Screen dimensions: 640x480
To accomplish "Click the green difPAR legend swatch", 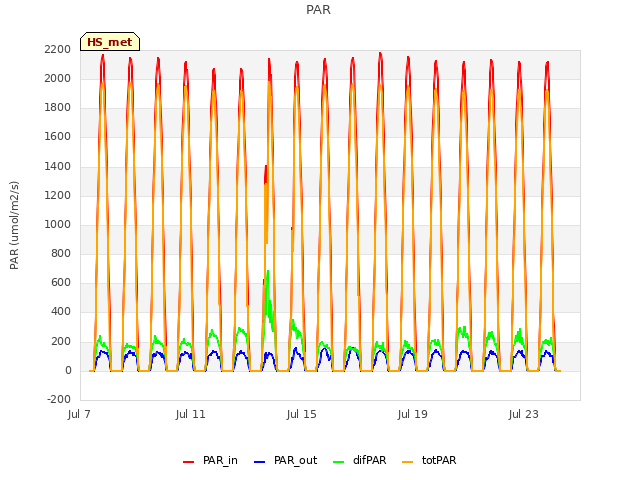I will tap(339, 462).
